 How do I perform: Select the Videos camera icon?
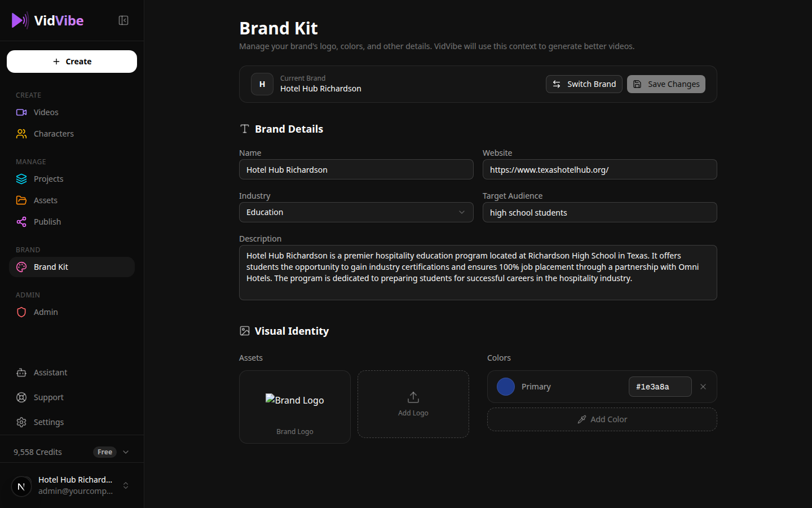pyautogui.click(x=21, y=112)
